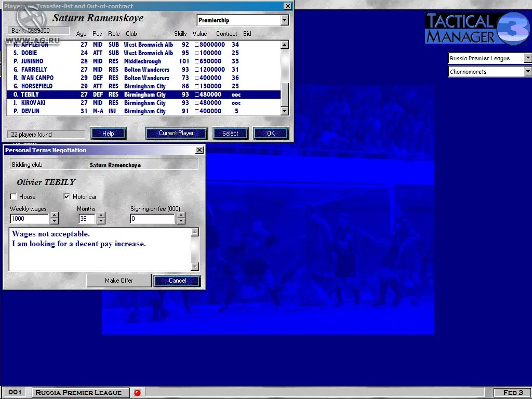Viewport: 532px width, 399px height.
Task: Click the Club column header
Action: coord(131,34)
